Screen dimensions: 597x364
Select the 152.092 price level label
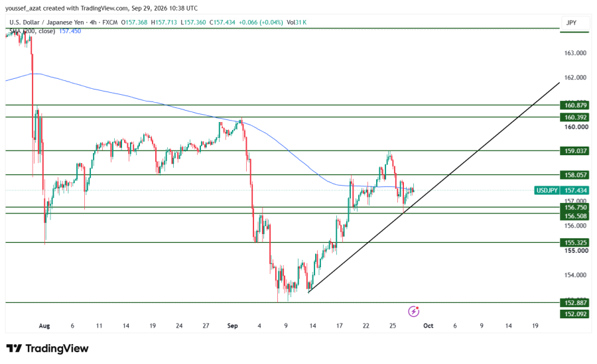574,314
